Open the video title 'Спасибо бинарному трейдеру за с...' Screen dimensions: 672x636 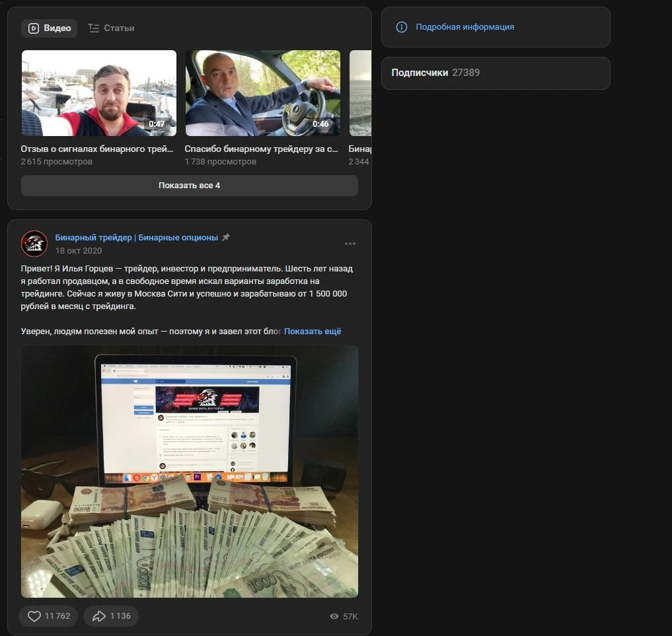[262, 149]
